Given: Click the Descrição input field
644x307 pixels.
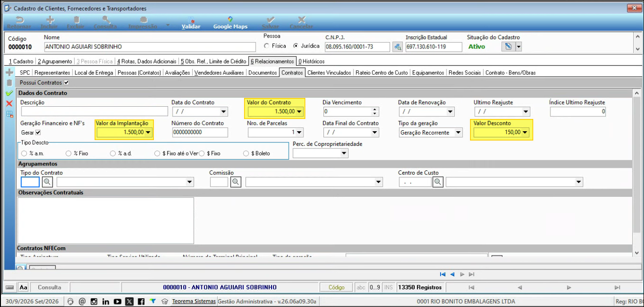Looking at the screenshot, I should pyautogui.click(x=95, y=112).
